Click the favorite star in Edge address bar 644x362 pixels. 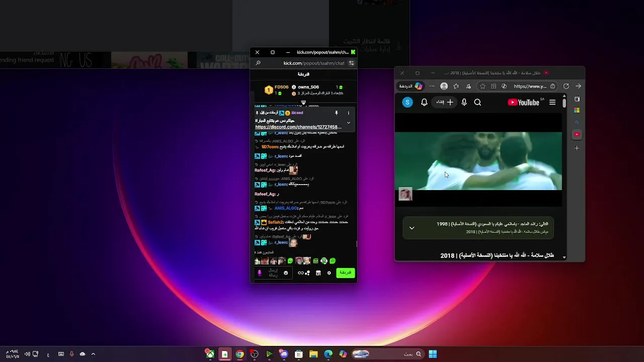tap(482, 86)
